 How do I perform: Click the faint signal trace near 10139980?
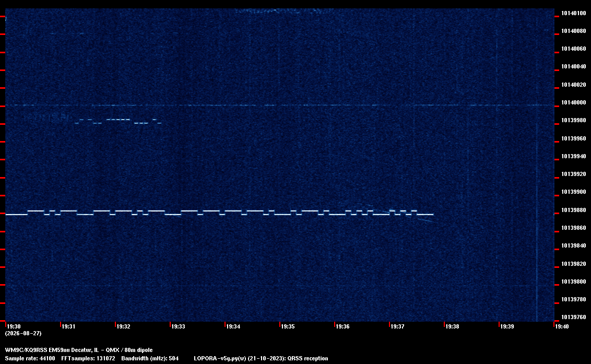click(118, 121)
